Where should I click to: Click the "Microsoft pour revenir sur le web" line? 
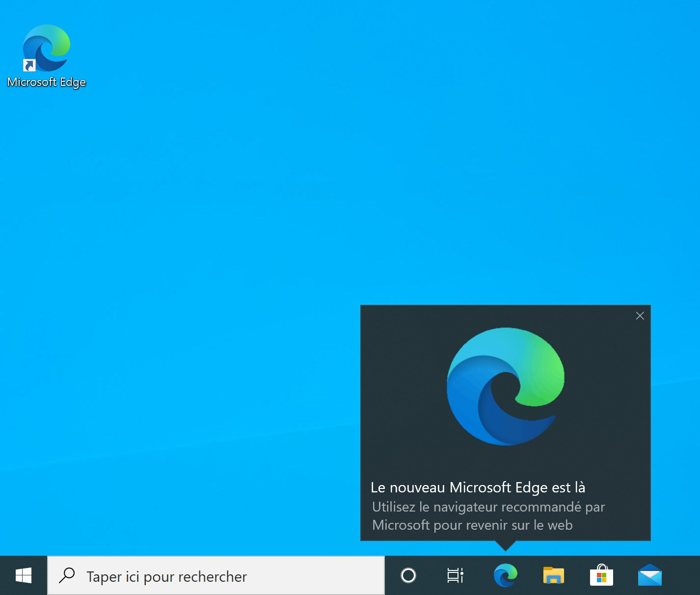472,525
